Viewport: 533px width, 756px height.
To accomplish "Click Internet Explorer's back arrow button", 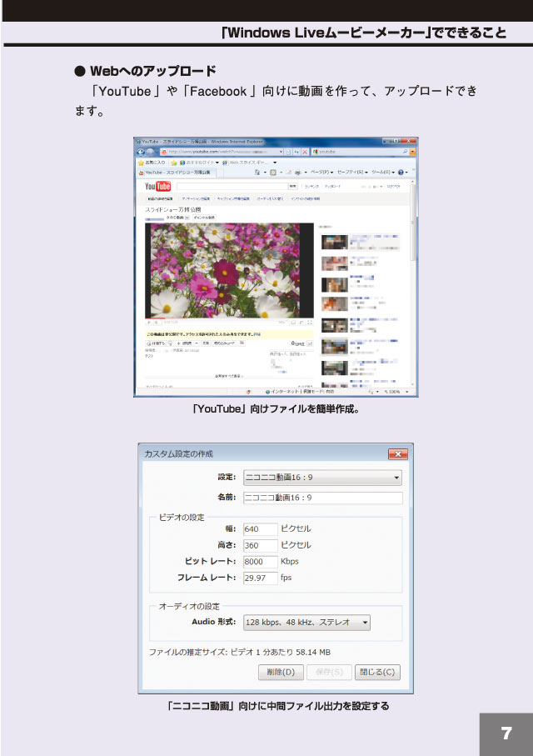I will (x=141, y=152).
